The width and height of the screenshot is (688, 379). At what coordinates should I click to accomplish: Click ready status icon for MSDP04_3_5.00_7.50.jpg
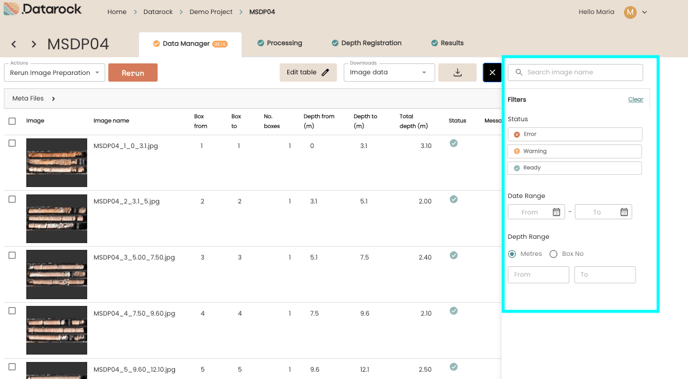454,255
